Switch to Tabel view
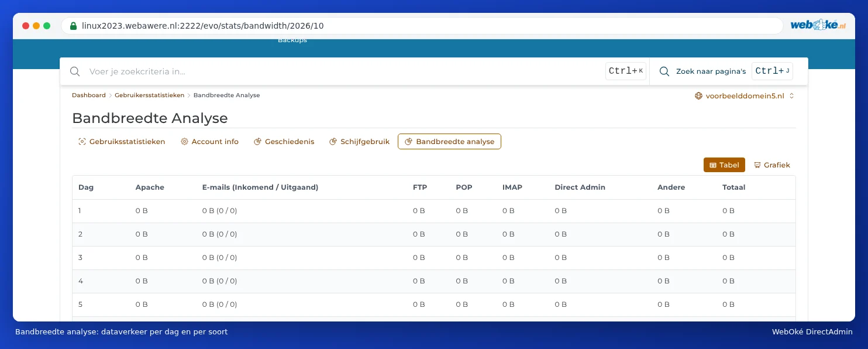 (724, 165)
